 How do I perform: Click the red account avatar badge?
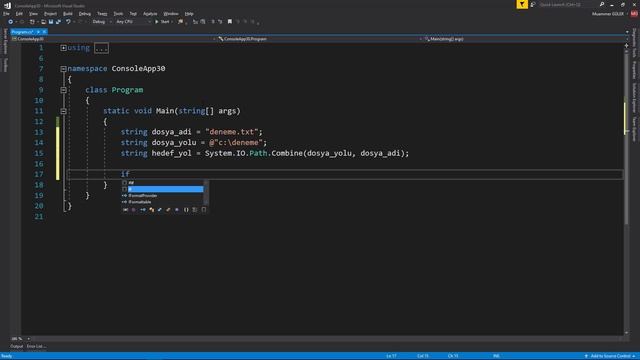point(634,14)
